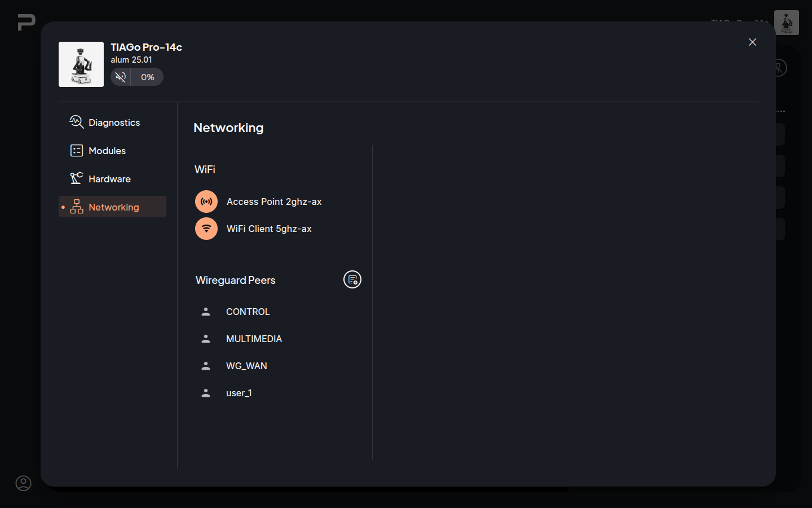
Task: Close the robot details dialog
Action: pyautogui.click(x=752, y=42)
